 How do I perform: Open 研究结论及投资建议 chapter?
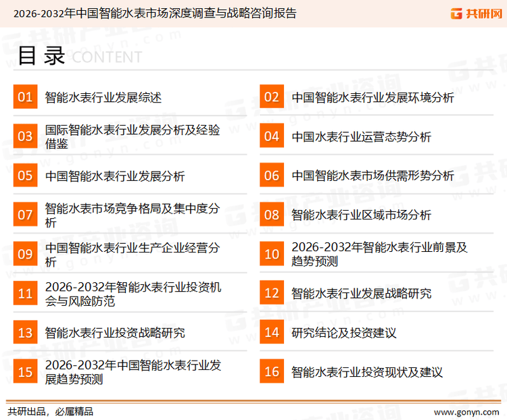(343, 332)
